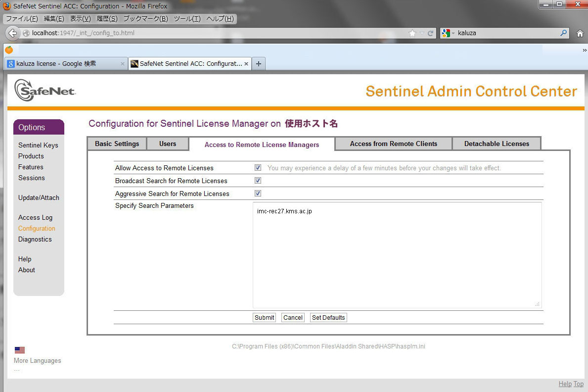Click the Cancel button
The height and width of the screenshot is (392, 588).
(293, 318)
